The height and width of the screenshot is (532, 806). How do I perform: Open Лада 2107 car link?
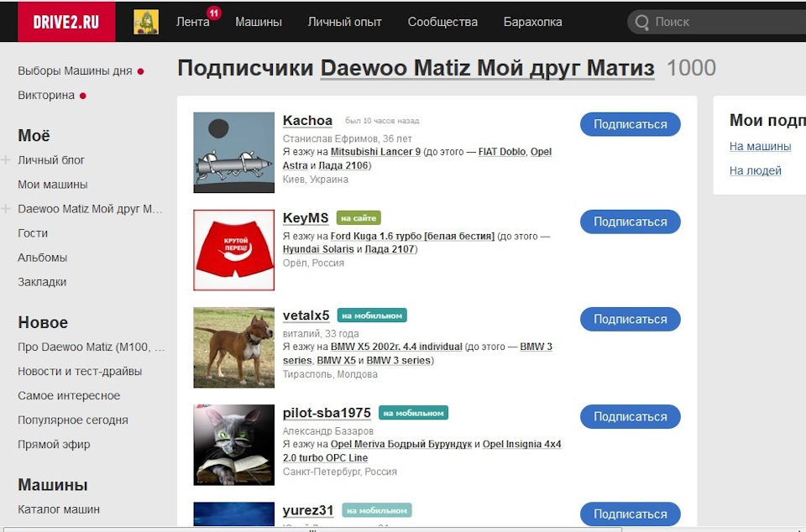tap(390, 249)
